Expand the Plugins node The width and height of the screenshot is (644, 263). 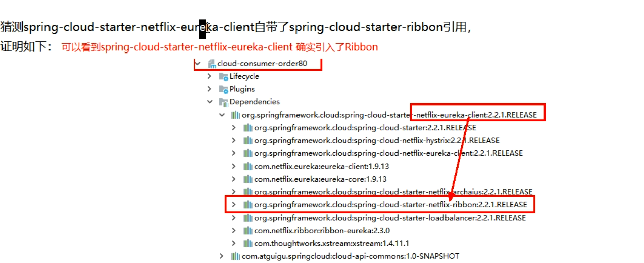tap(209, 89)
